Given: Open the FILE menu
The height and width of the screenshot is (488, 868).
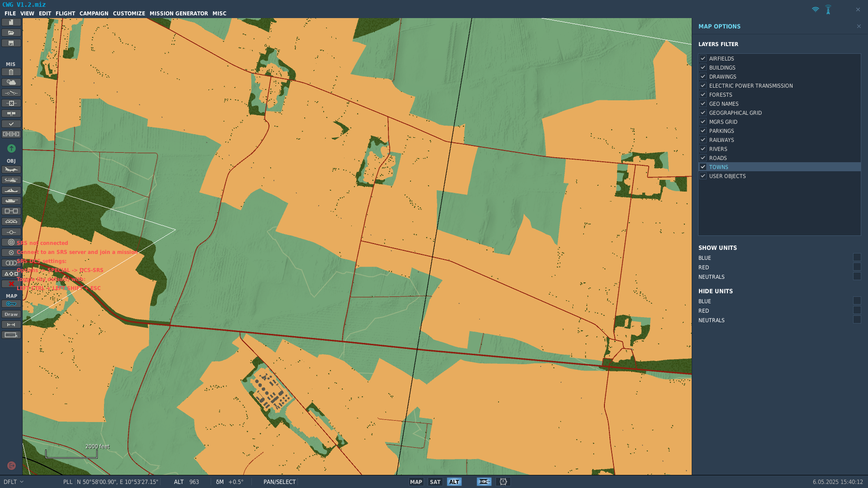Looking at the screenshot, I should (x=10, y=14).
